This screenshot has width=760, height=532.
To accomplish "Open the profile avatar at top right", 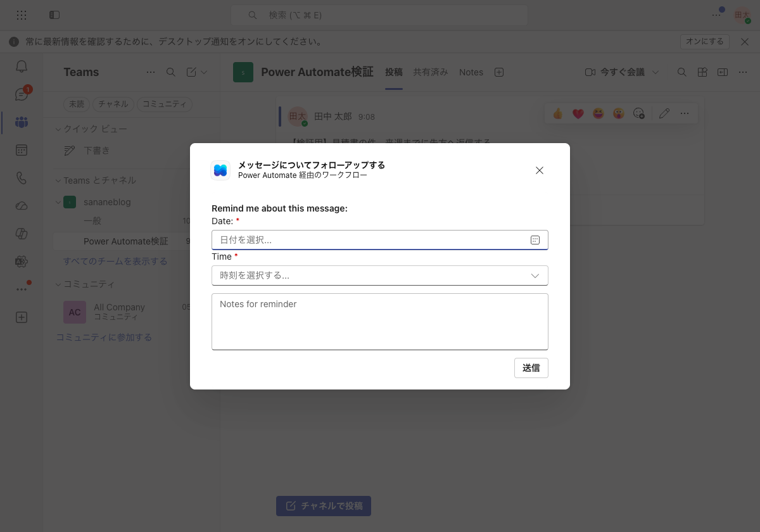I will click(x=742, y=15).
